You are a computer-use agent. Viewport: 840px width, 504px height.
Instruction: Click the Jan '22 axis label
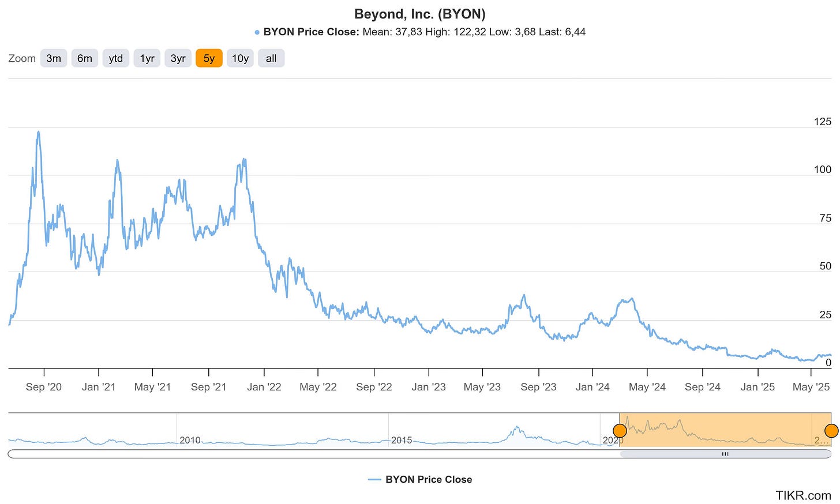point(264,387)
